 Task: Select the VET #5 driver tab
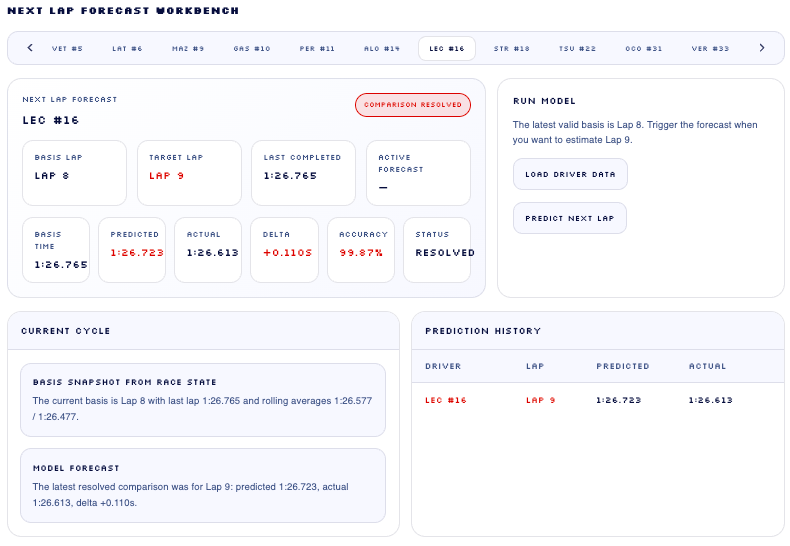tap(67, 48)
